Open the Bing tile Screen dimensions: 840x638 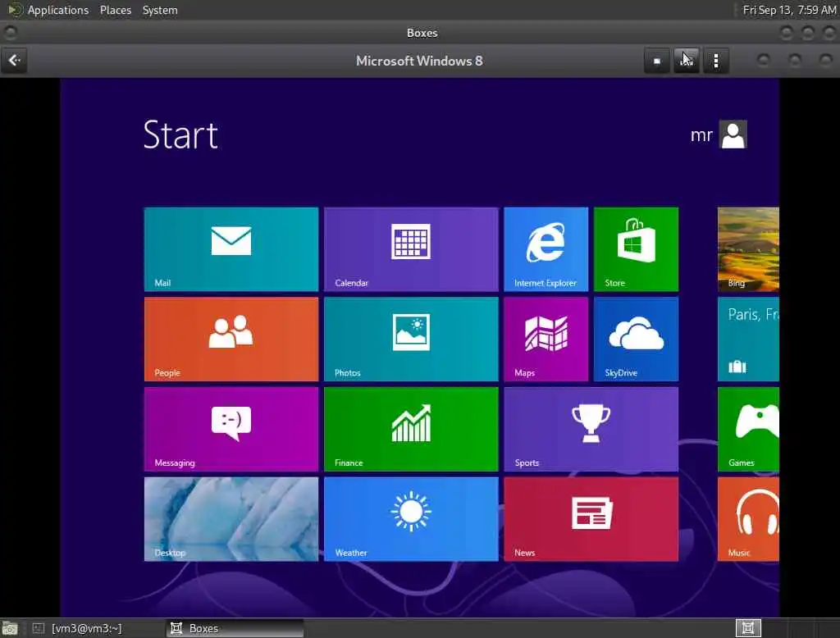coord(748,249)
